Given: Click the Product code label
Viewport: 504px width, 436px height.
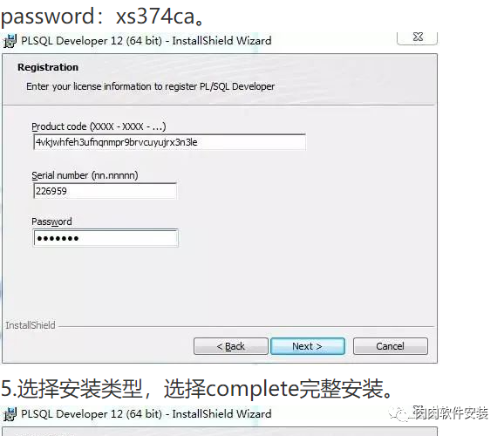Looking at the screenshot, I should tap(99, 126).
